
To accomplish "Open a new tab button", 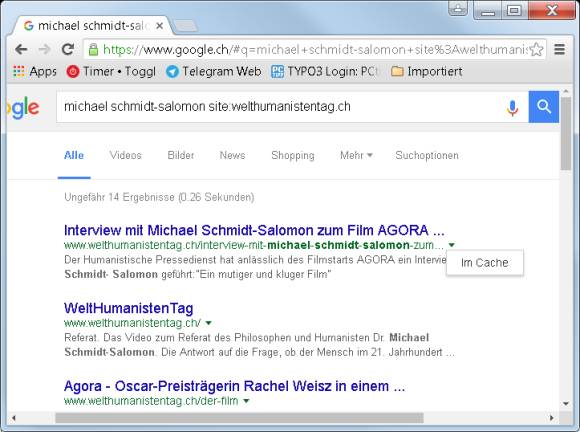I will [x=186, y=26].
